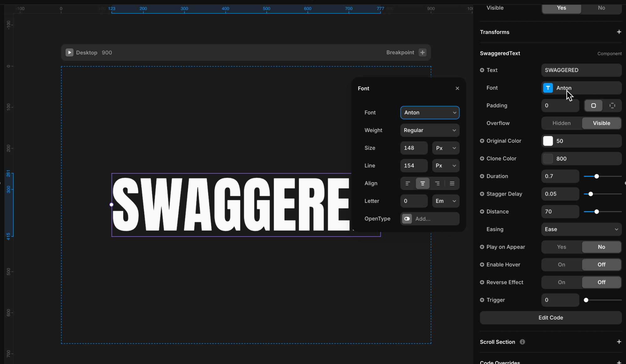Image resolution: width=626 pixels, height=364 pixels.
Task: Turn Enable Hover On
Action: point(562,264)
